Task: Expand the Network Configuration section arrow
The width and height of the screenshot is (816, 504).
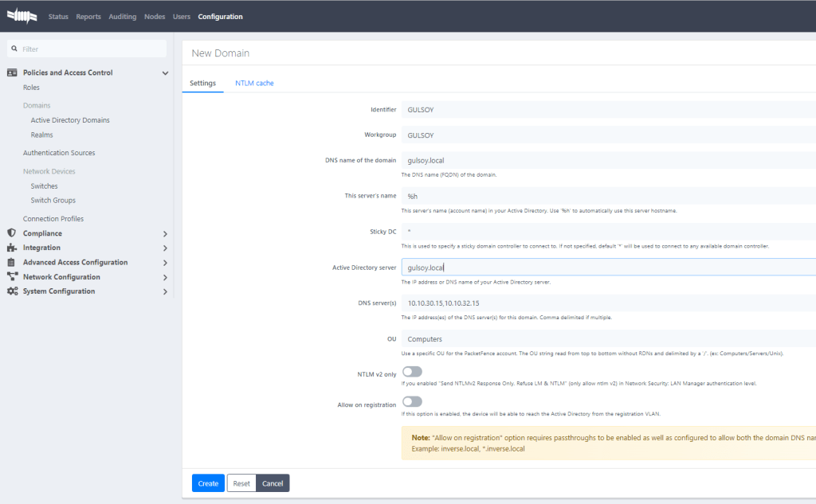Action: coord(165,278)
